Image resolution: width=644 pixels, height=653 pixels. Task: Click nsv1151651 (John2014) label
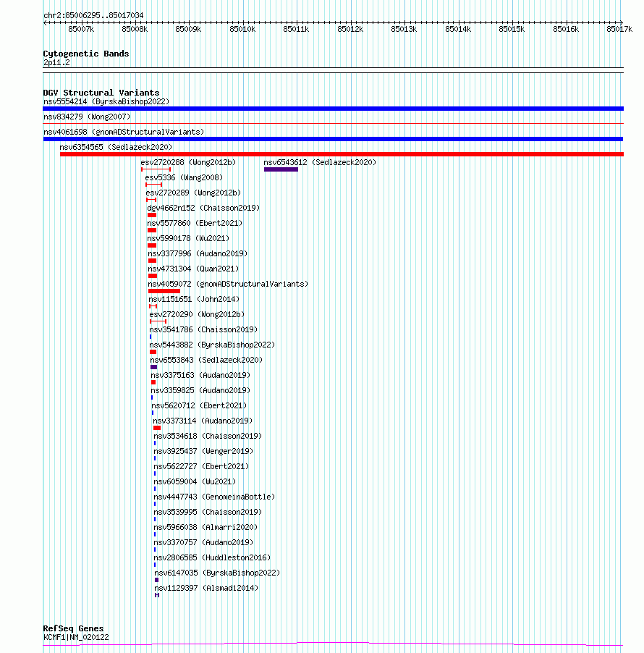click(x=194, y=300)
